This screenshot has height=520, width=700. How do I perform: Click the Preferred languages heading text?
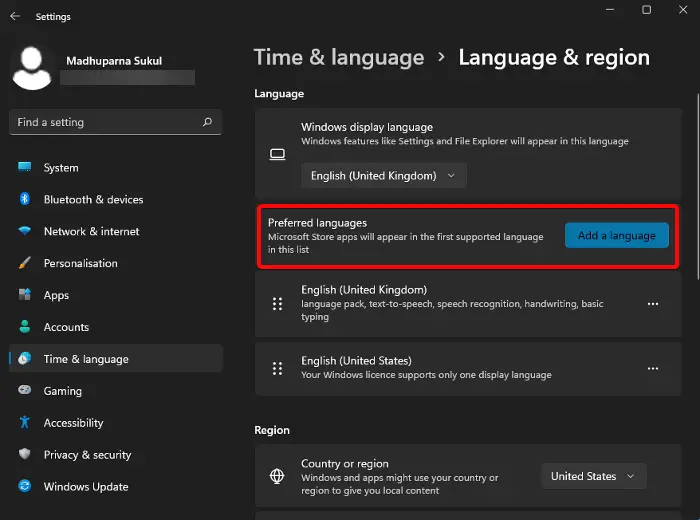click(317, 223)
